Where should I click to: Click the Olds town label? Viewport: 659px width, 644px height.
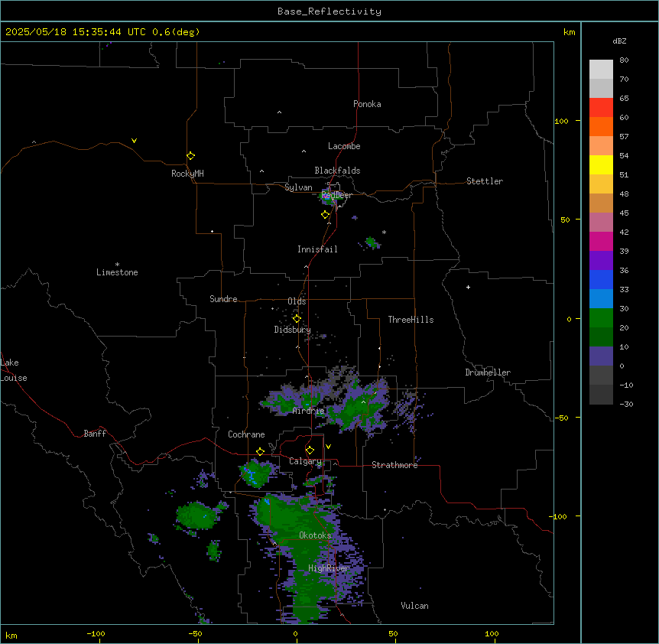pyautogui.click(x=297, y=301)
